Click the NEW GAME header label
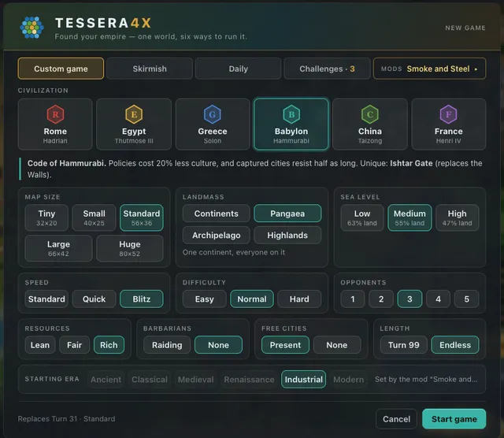 click(x=465, y=28)
